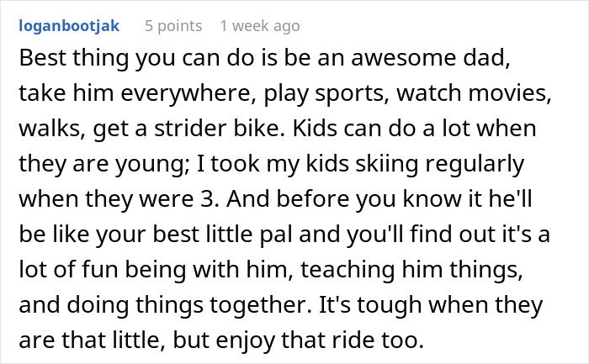Click the "1 week ago" timestamp
Image resolution: width=589 pixels, height=364 pixels.
point(259,26)
